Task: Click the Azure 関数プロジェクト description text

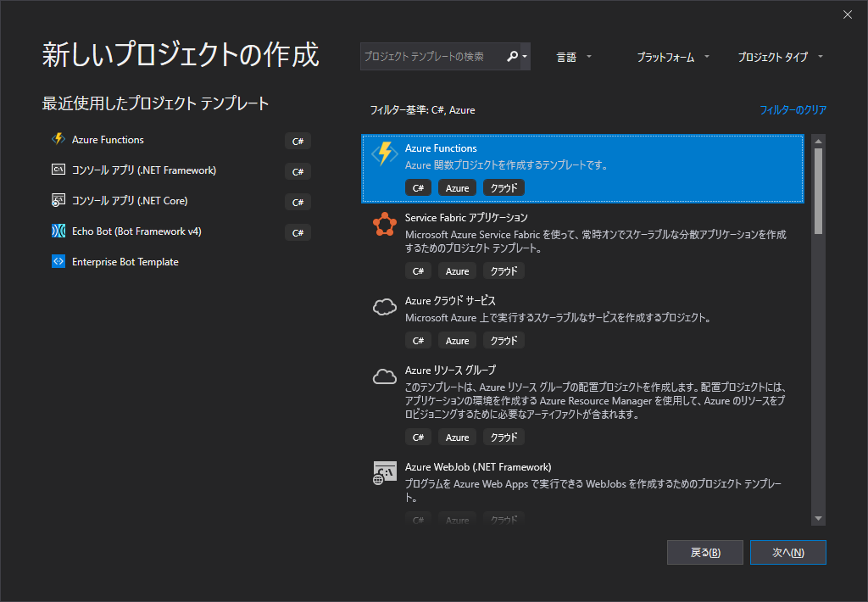Action: 507,165
